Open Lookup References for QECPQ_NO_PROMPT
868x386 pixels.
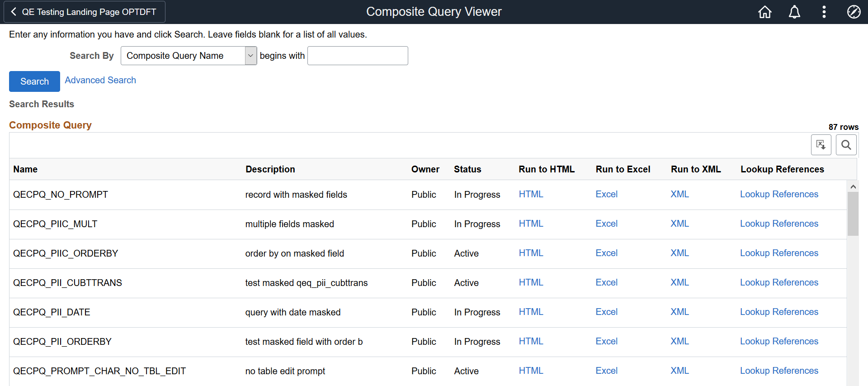click(x=779, y=194)
